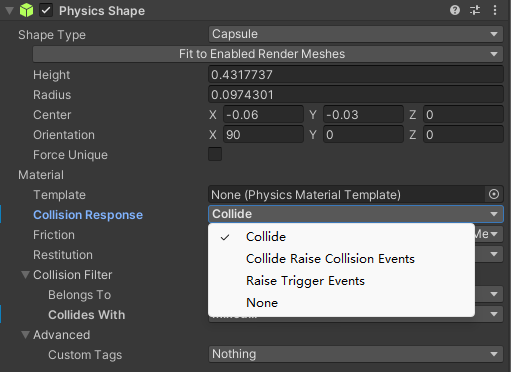Viewport: 511px width, 372px height.
Task: Open the Fit to Enabled Render Meshes dropdown
Action: pos(268,54)
